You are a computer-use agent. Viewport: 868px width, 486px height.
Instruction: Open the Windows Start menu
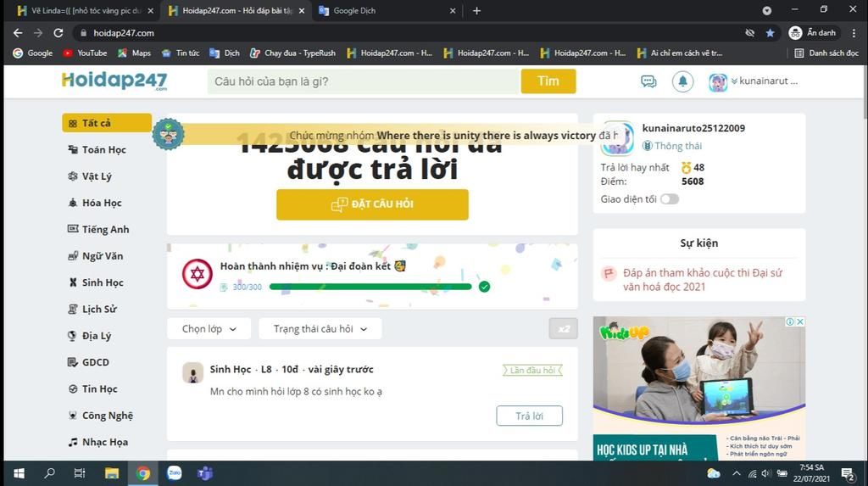point(19,473)
